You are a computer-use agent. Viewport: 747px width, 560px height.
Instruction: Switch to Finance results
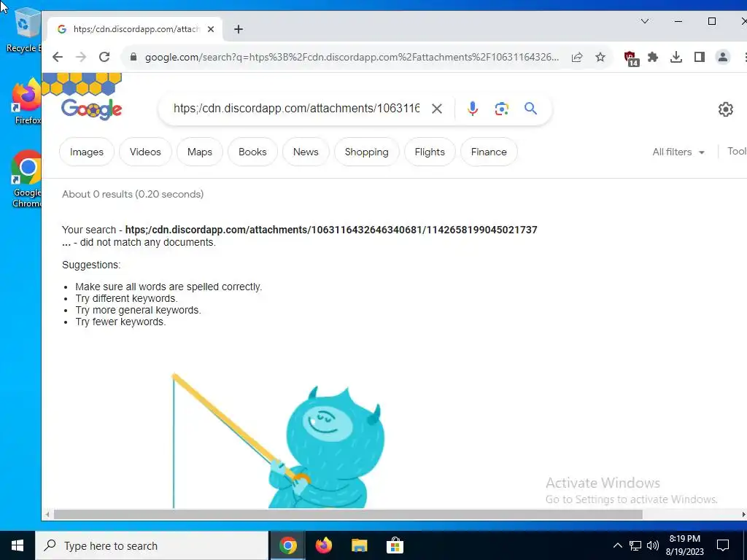[x=489, y=152]
